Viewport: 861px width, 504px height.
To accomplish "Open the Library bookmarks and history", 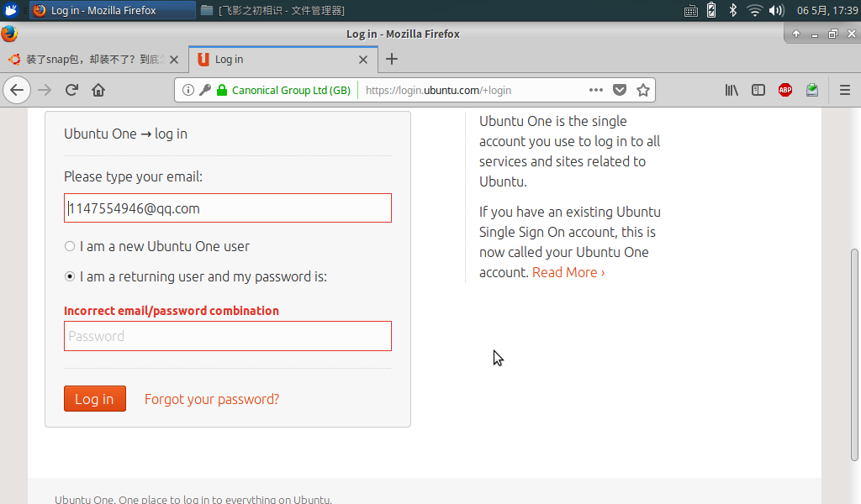I will coord(732,90).
